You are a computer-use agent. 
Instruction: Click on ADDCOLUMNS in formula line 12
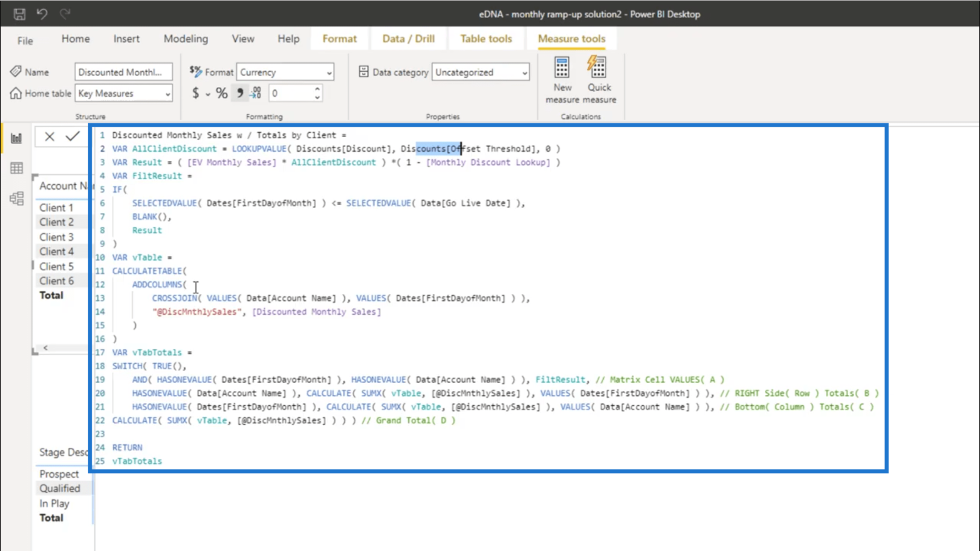(157, 285)
